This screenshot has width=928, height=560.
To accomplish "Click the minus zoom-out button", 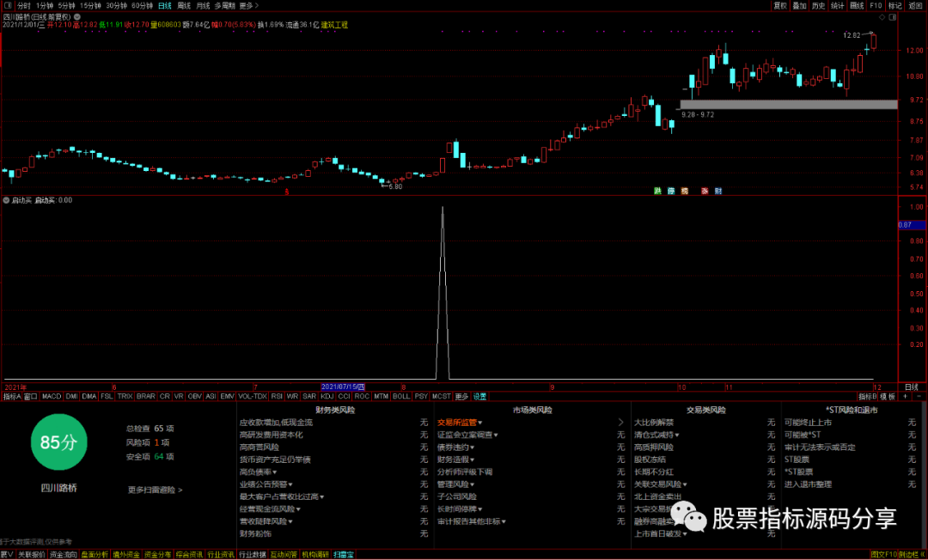I will (x=919, y=396).
